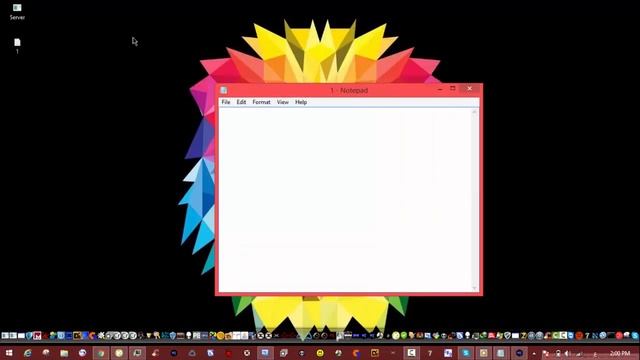
Task: Open the 7 icon on the taskbar
Action: (x=430, y=353)
